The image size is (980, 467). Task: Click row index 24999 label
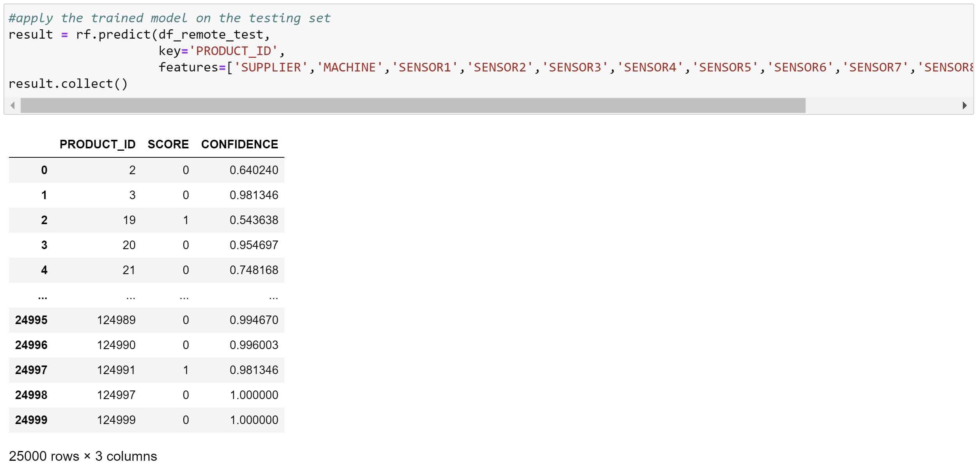(31, 420)
